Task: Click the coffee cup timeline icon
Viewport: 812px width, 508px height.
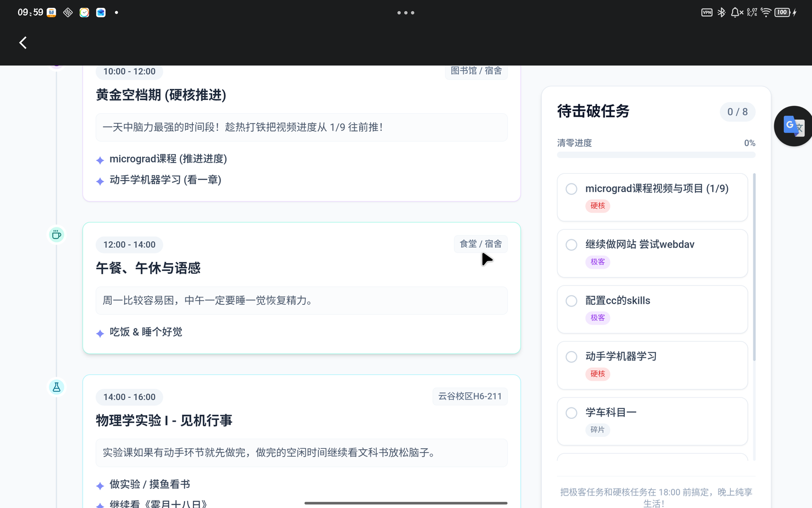Action: click(x=56, y=235)
